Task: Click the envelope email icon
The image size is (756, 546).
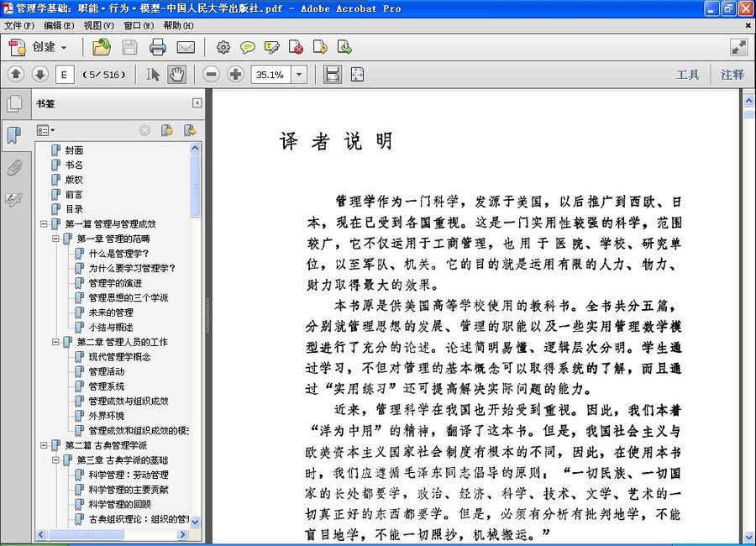Action: (186, 47)
